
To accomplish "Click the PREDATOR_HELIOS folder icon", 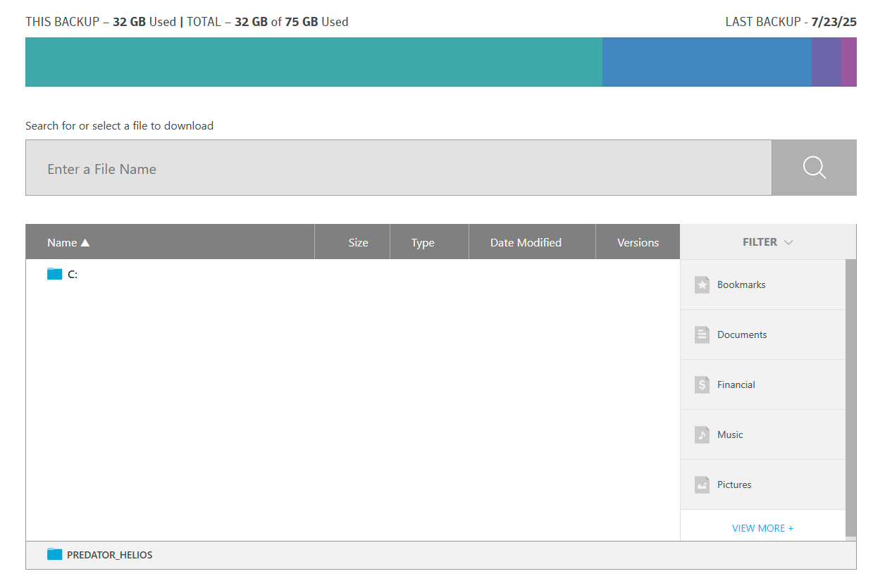I will [54, 554].
